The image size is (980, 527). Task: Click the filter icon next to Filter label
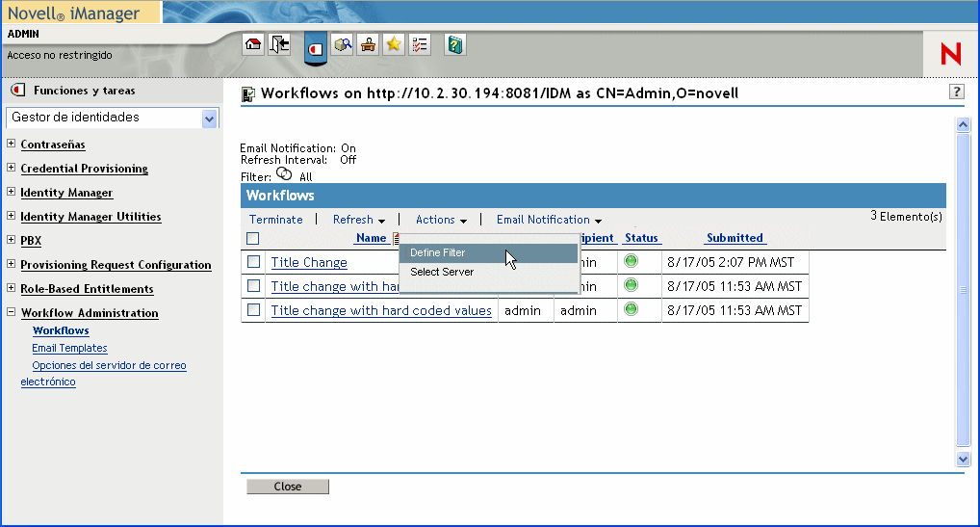(284, 173)
